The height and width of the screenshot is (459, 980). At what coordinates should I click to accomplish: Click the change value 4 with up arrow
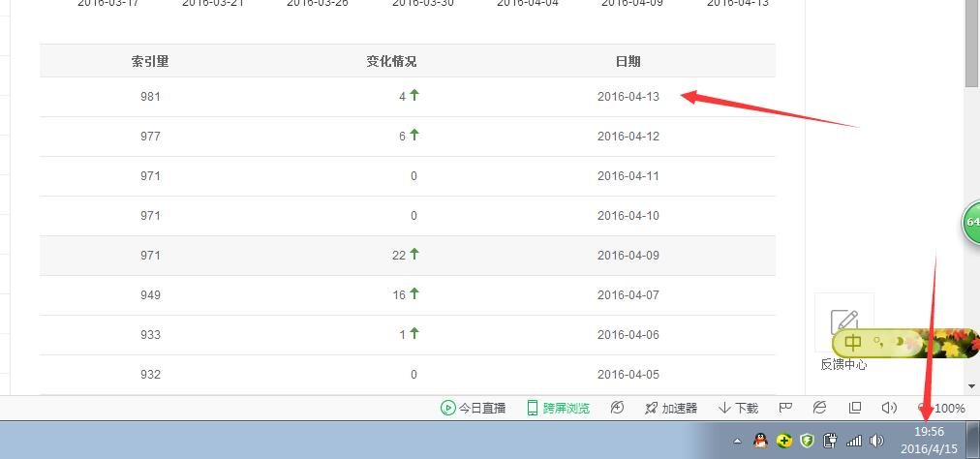(x=409, y=96)
